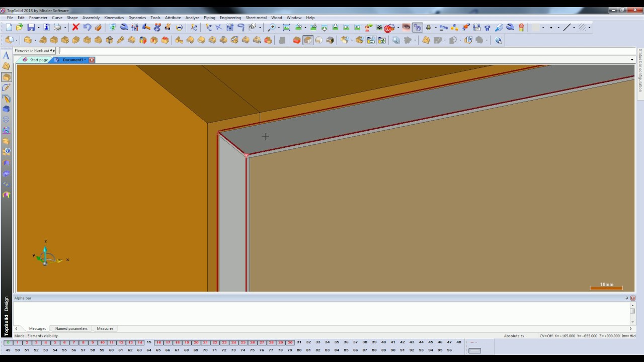Image resolution: width=644 pixels, height=362 pixels.
Task: Open the Assembly menu
Action: tap(91, 18)
